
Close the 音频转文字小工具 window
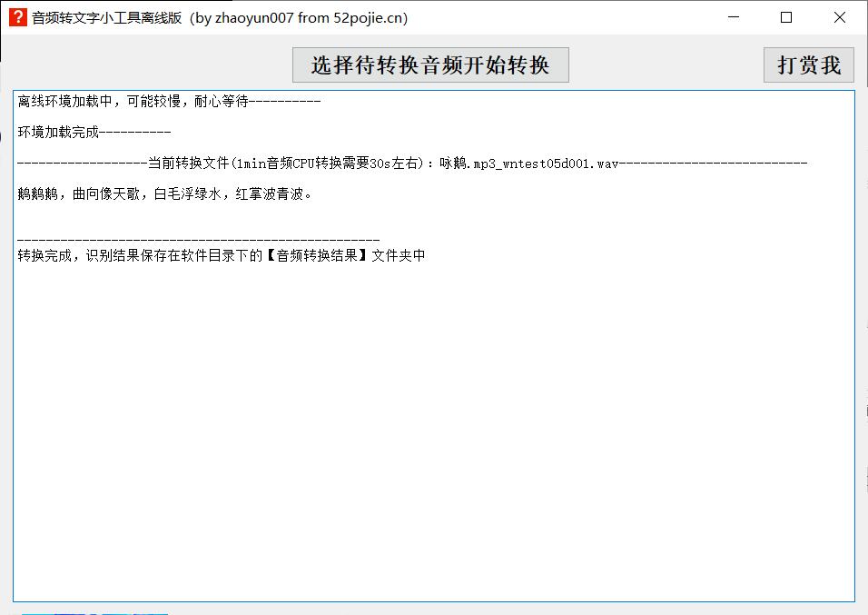click(x=839, y=17)
